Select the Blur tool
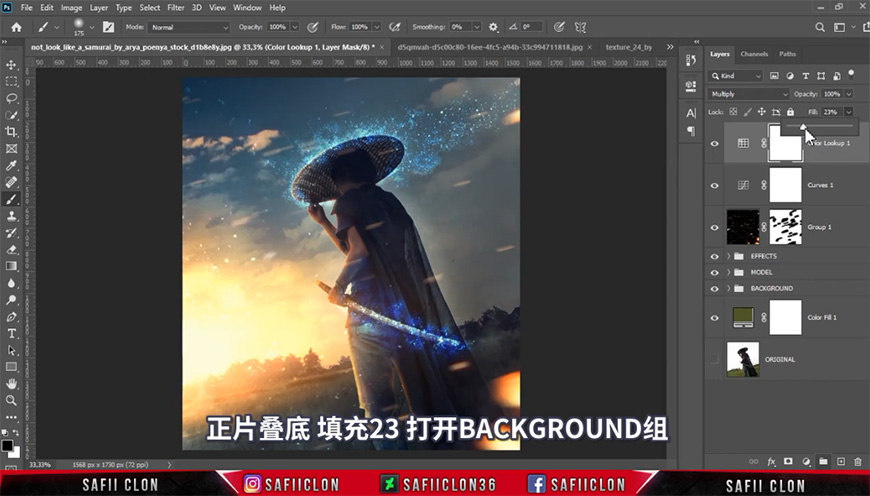The width and height of the screenshot is (870, 496). pyautogui.click(x=11, y=283)
